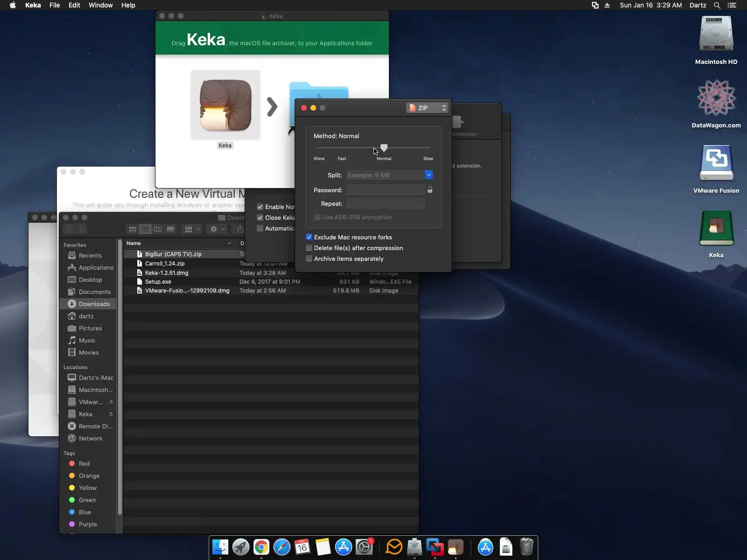The image size is (747, 560).
Task: Open Spotlight search in menu bar
Action: pos(717,5)
